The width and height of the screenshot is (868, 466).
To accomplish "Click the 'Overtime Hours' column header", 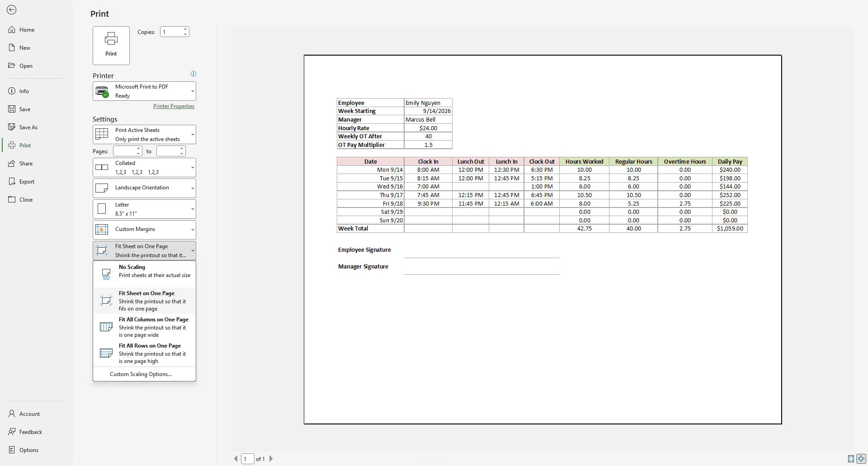I will (685, 162).
